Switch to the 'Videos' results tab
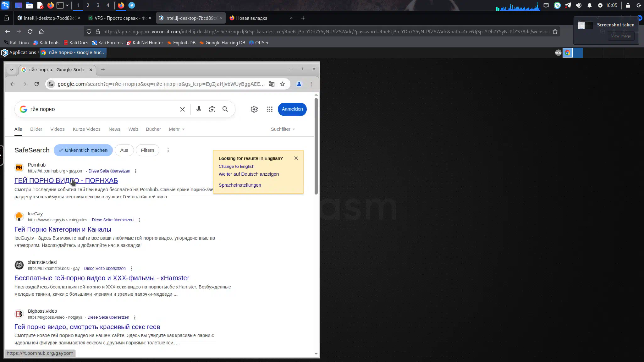This screenshot has height=362, width=644. pos(58,129)
